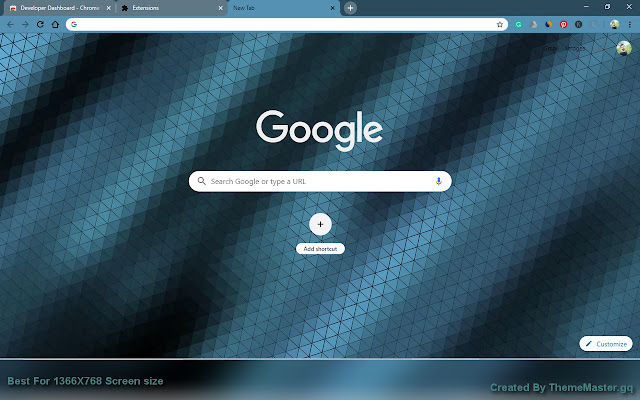The width and height of the screenshot is (640, 400).
Task: Open the faded gray extension icon
Action: coord(593,24)
